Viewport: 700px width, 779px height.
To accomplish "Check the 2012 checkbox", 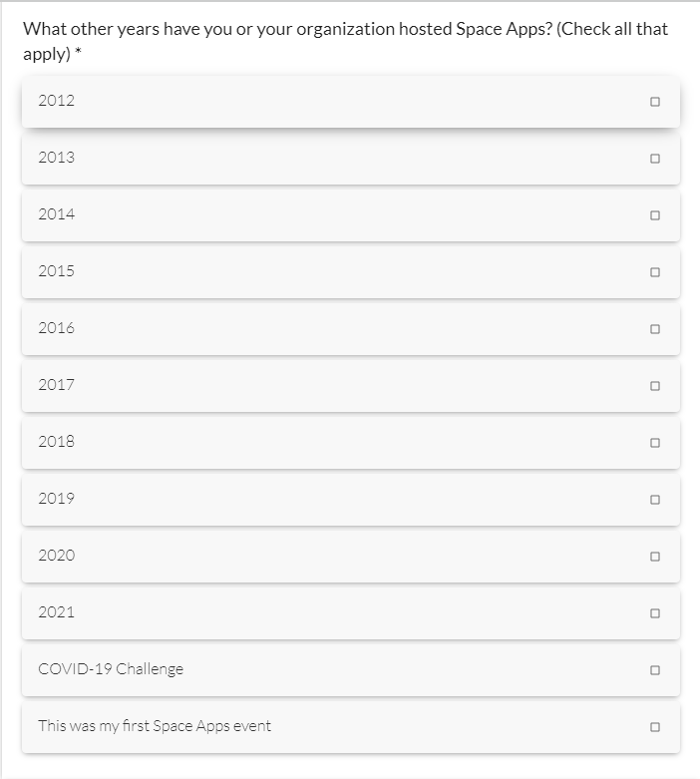I will click(x=654, y=102).
